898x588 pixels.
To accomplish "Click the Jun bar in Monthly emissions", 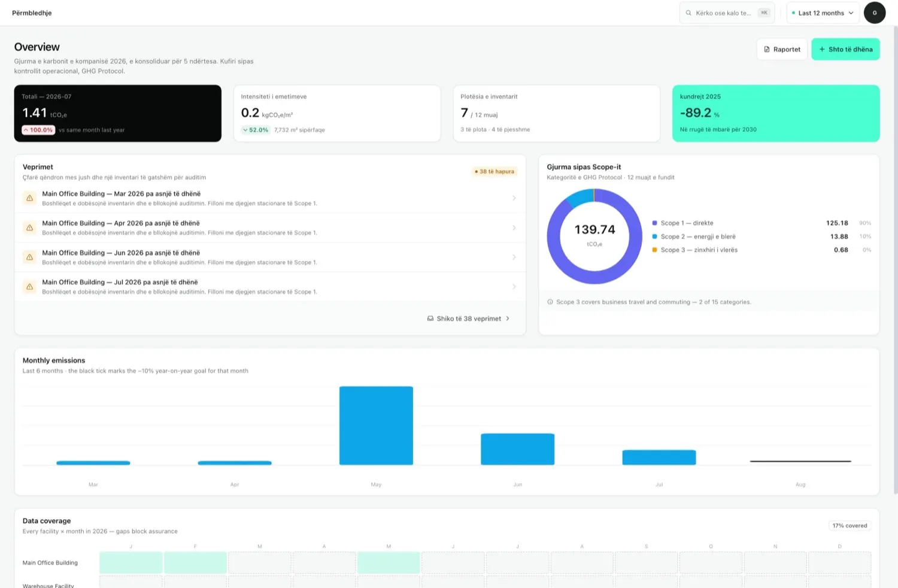I will pyautogui.click(x=517, y=449).
